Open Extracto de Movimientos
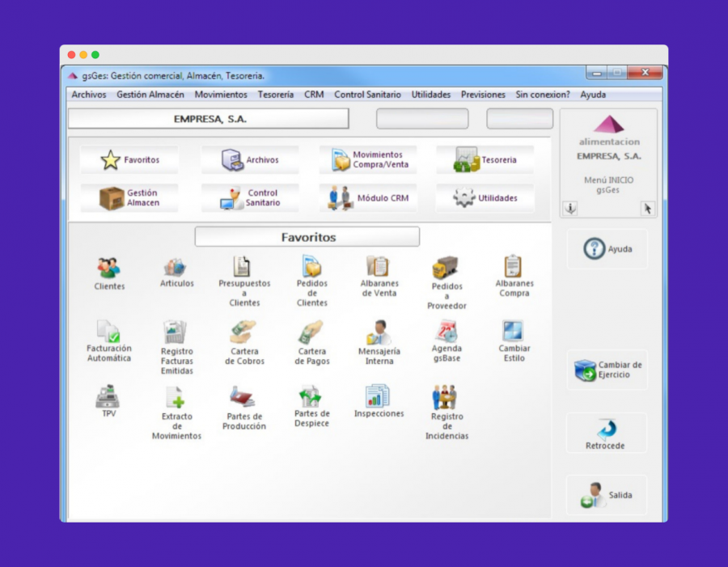The height and width of the screenshot is (567, 728). [x=177, y=413]
